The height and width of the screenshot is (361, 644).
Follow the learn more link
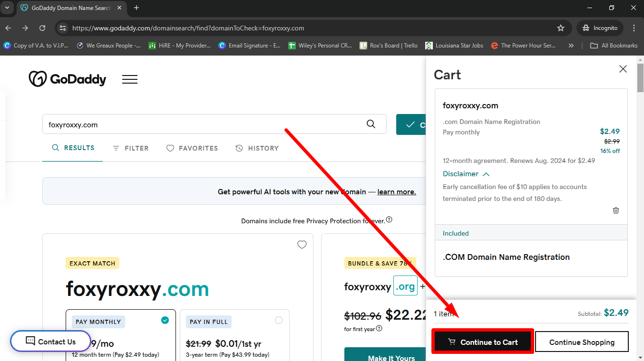[x=397, y=192]
